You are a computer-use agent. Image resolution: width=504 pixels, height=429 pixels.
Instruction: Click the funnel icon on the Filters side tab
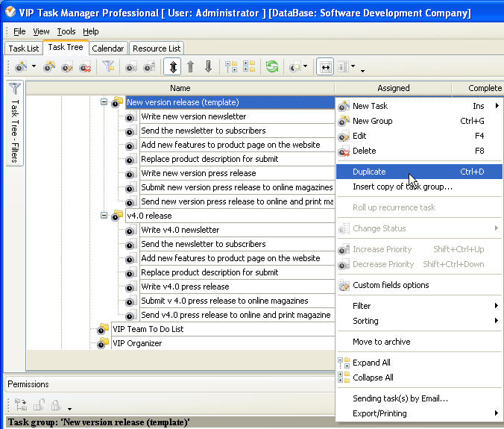(x=15, y=89)
